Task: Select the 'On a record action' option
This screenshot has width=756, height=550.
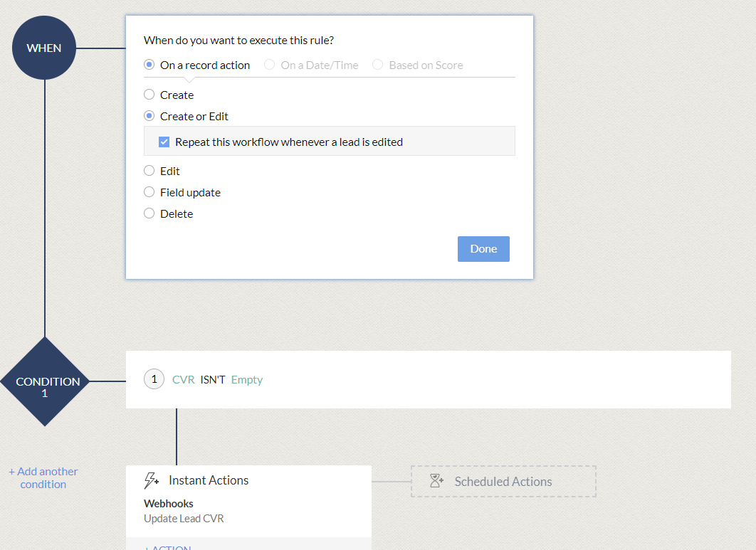Action: [x=149, y=65]
